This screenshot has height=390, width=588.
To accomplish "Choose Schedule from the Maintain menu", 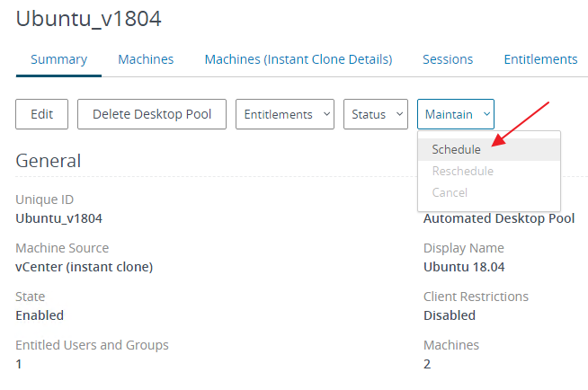I will 456,149.
